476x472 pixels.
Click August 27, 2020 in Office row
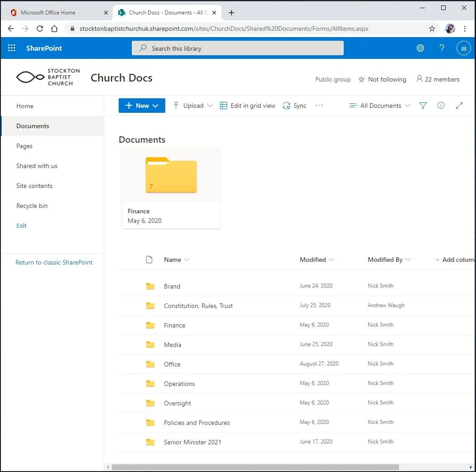click(x=319, y=364)
